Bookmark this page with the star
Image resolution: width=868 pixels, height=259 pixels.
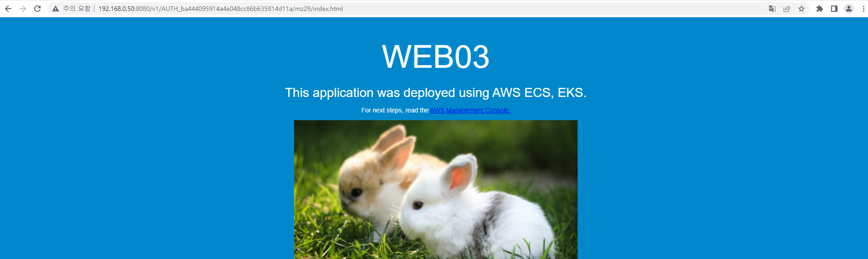pyautogui.click(x=801, y=9)
